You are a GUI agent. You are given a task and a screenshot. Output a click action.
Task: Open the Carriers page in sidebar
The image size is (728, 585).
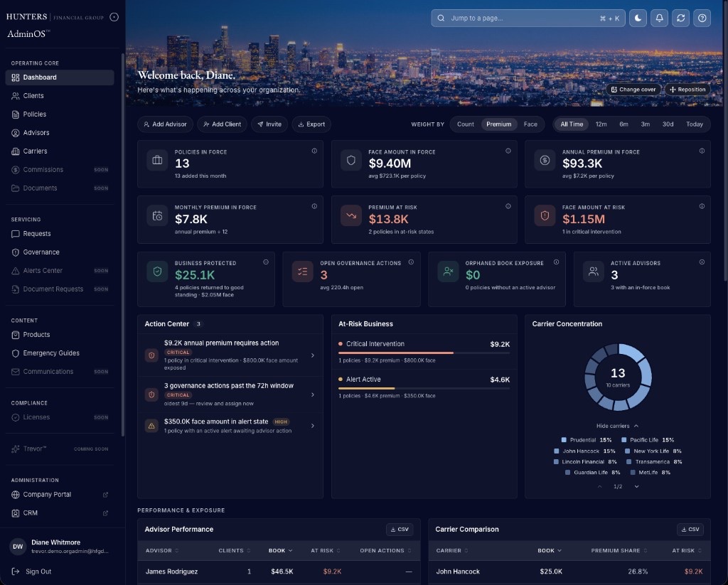60,151
